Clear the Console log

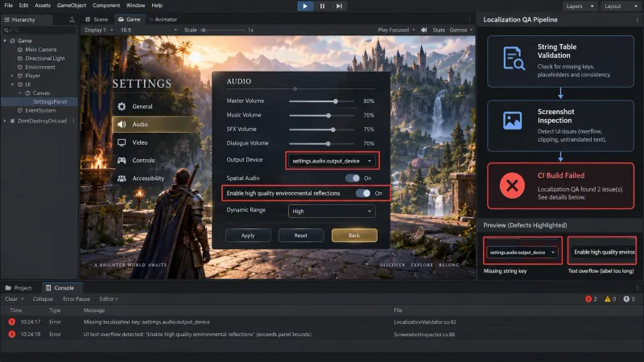(11, 298)
